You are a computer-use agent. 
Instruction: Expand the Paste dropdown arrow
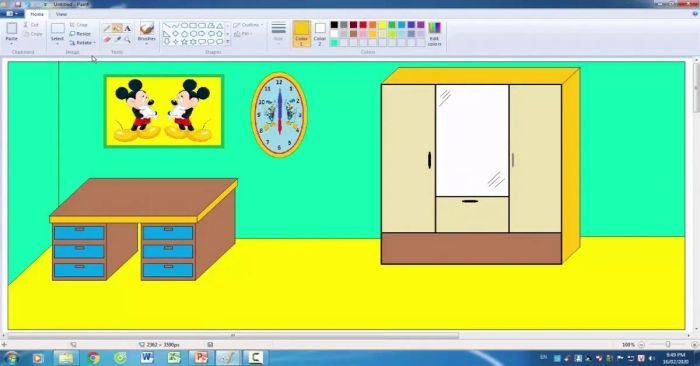12,43
